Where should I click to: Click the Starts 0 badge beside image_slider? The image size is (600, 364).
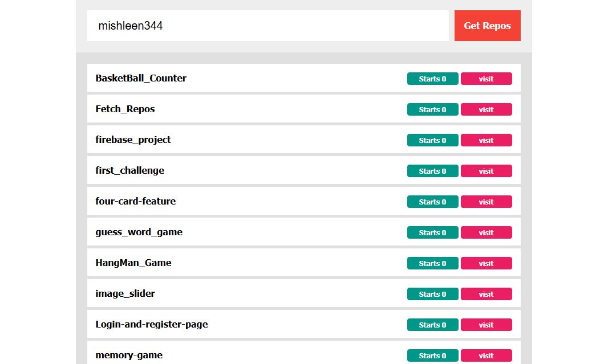pyautogui.click(x=432, y=294)
